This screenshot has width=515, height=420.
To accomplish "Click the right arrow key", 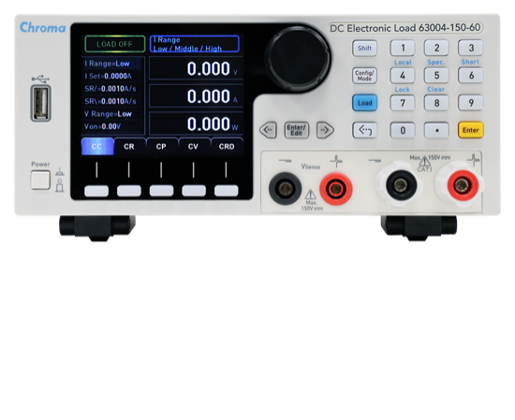I will (325, 130).
